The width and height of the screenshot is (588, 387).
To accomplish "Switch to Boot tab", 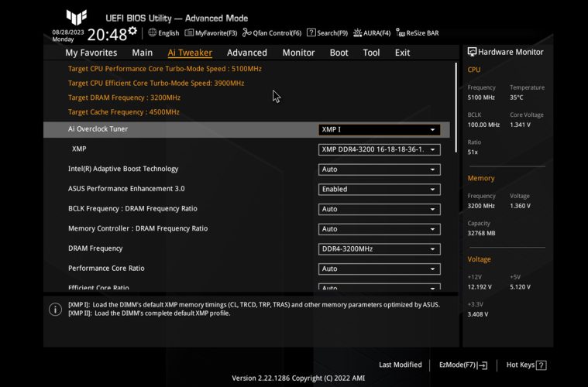I will [x=339, y=53].
